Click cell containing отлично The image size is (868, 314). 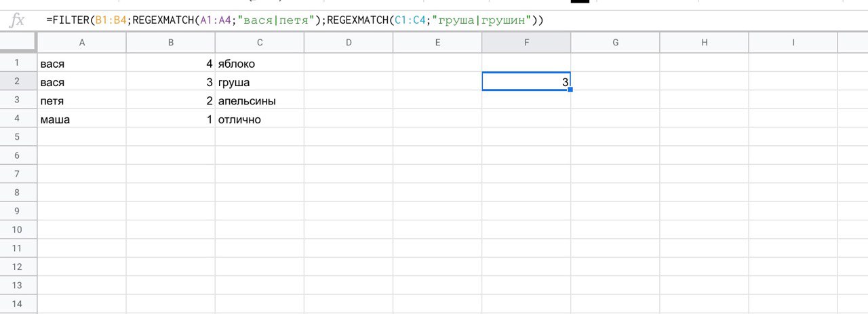[x=260, y=119]
